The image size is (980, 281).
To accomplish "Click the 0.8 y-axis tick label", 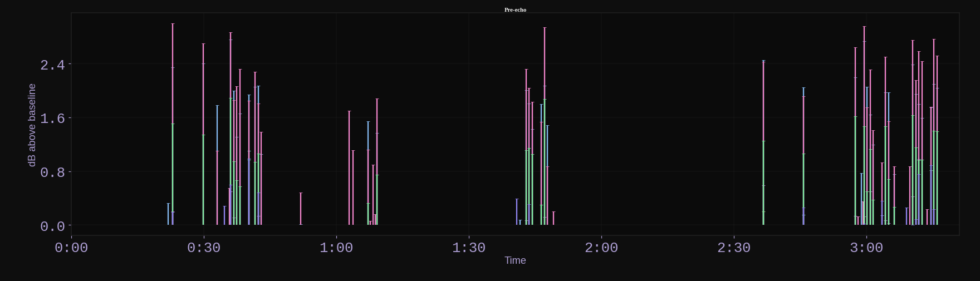I will pos(52,172).
